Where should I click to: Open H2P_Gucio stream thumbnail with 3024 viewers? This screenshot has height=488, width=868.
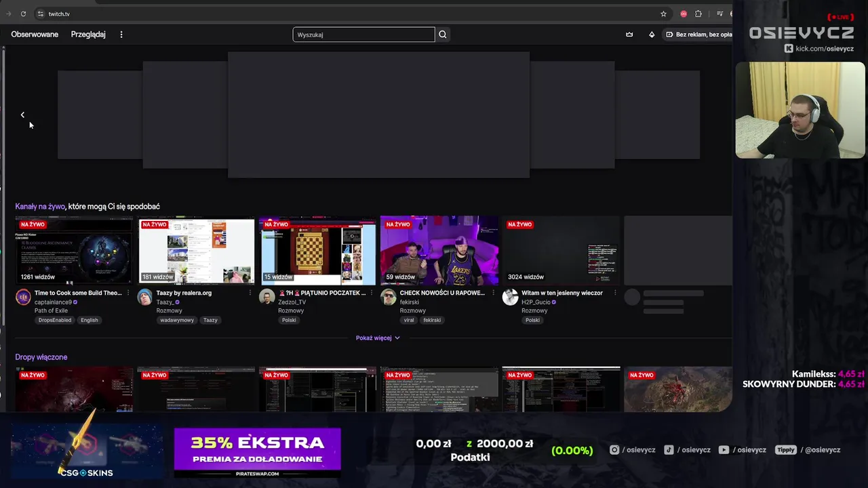tap(561, 250)
